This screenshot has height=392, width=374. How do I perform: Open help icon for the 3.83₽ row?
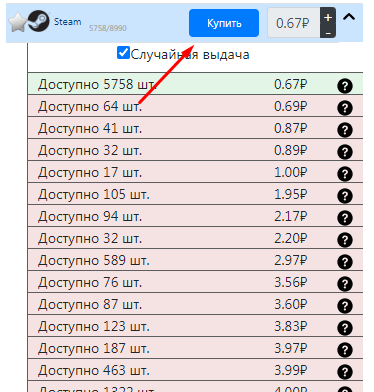(345, 328)
